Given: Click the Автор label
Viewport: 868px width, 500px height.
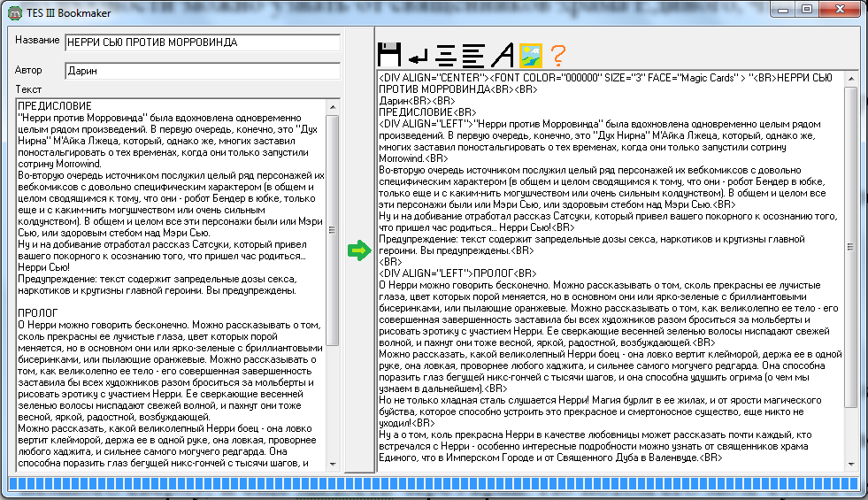Looking at the screenshot, I should pyautogui.click(x=28, y=70).
